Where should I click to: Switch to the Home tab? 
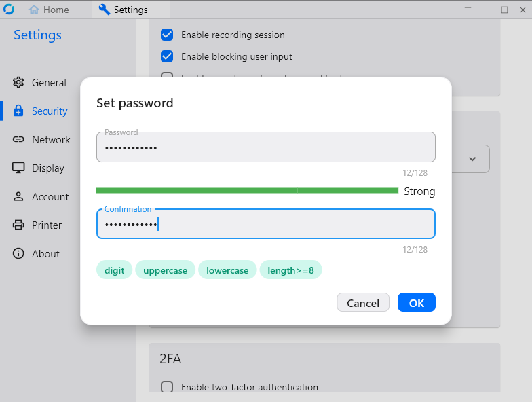coord(50,10)
